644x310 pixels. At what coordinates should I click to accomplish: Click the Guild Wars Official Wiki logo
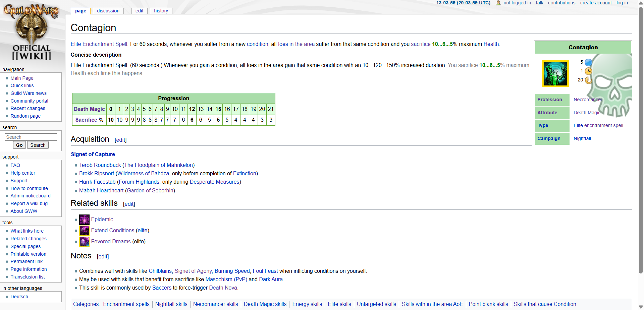[32, 32]
